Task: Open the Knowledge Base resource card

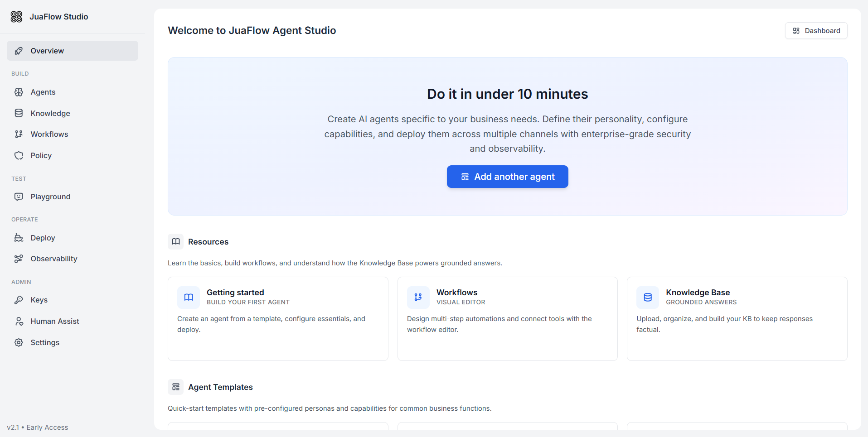Action: pos(737,318)
